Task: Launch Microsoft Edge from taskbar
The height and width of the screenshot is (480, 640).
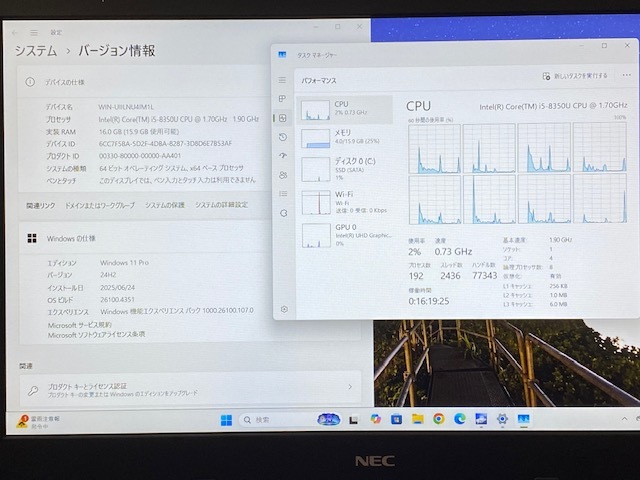Action: click(460, 419)
